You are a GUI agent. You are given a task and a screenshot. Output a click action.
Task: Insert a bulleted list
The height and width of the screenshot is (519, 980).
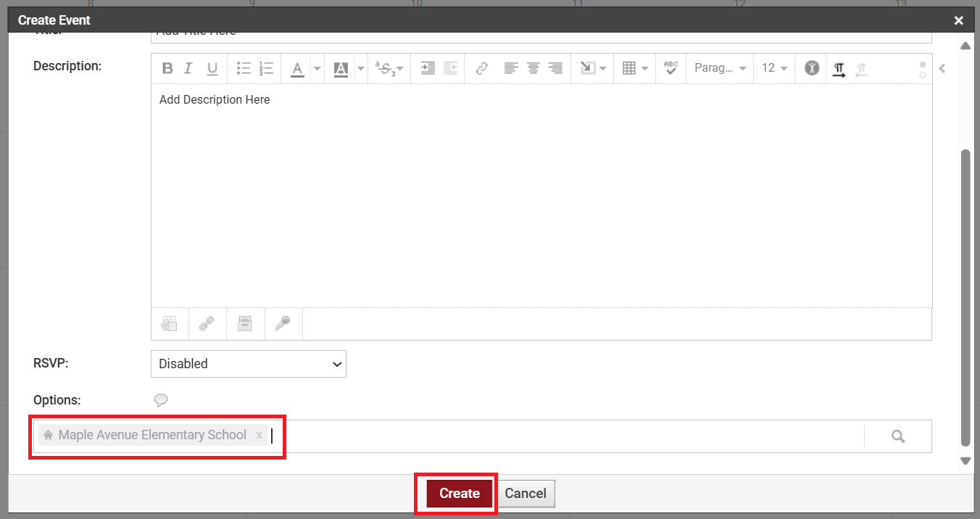(244, 68)
